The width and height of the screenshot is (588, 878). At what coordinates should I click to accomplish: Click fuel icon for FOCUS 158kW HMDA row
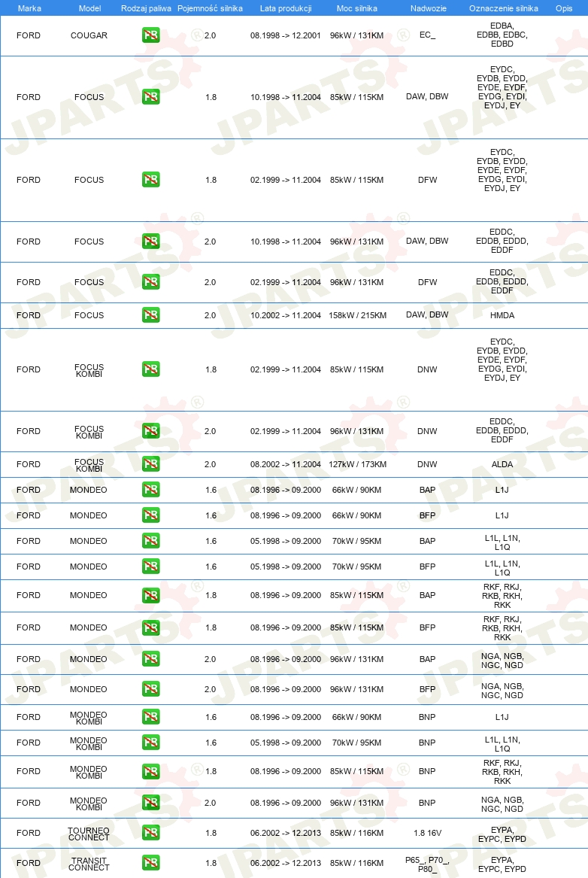pos(151,314)
